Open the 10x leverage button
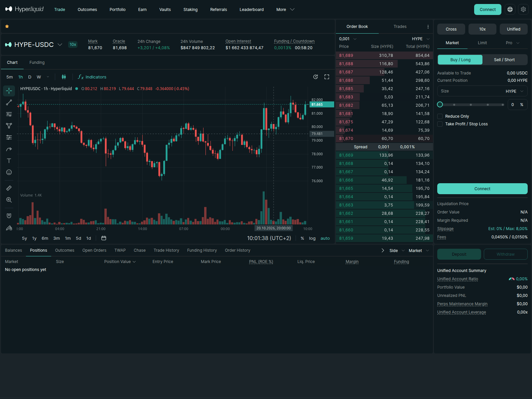Viewport: 532px width, 399px height. [x=482, y=29]
